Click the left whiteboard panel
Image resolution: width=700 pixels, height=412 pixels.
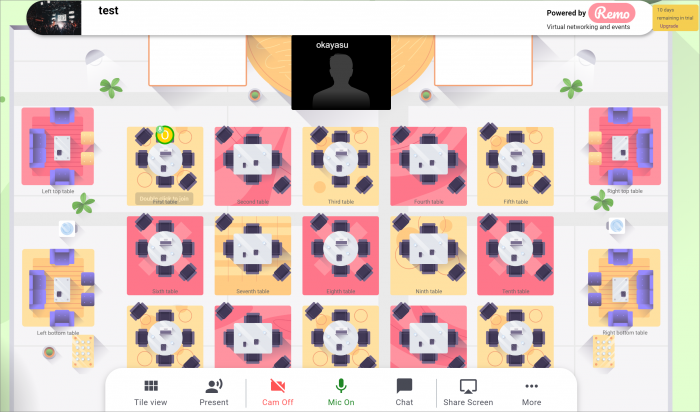click(197, 60)
